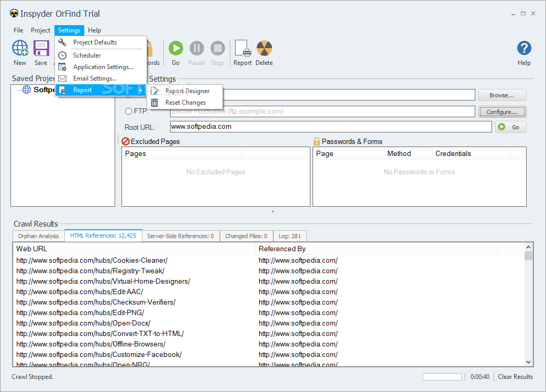
Task: Select the hubs/Checksum-Verifiers/ URL row
Action: coord(269,302)
